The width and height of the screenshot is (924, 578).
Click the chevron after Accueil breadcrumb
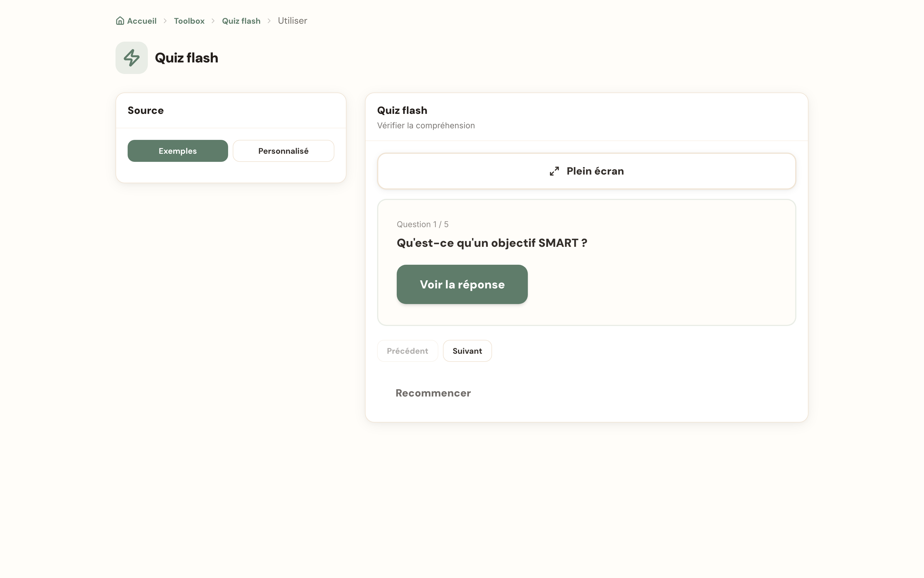click(x=165, y=21)
